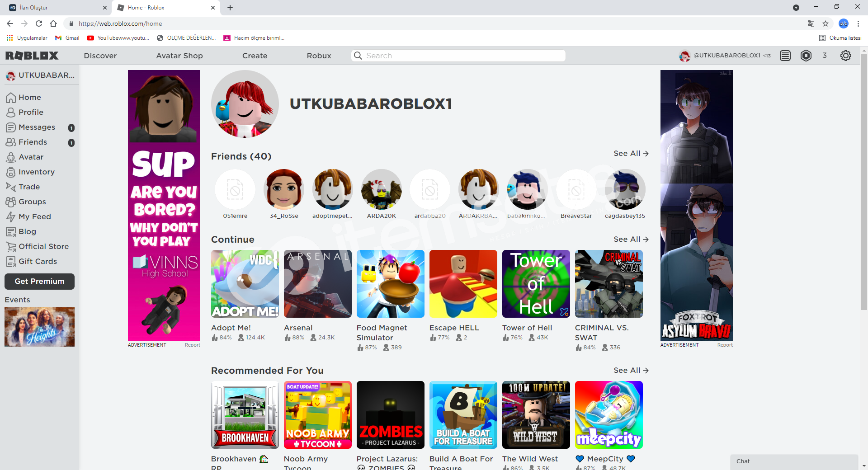
Task: Open a new browser tab
Action: [230, 8]
